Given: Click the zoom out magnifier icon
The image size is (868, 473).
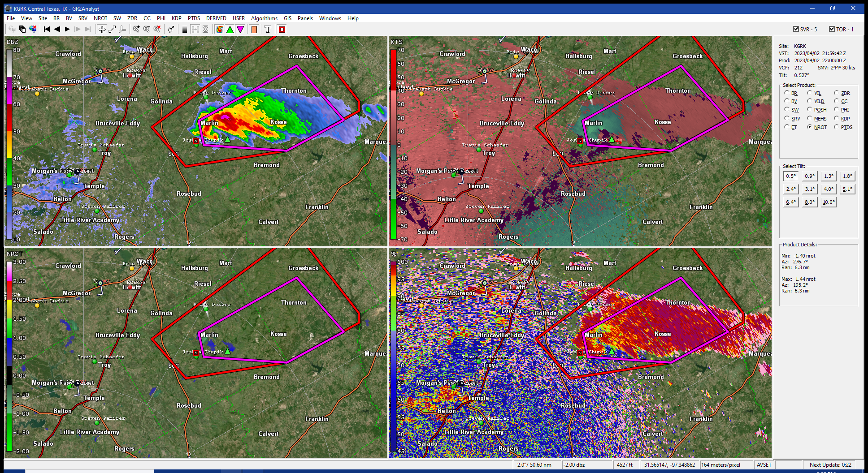Looking at the screenshot, I should tap(147, 30).
